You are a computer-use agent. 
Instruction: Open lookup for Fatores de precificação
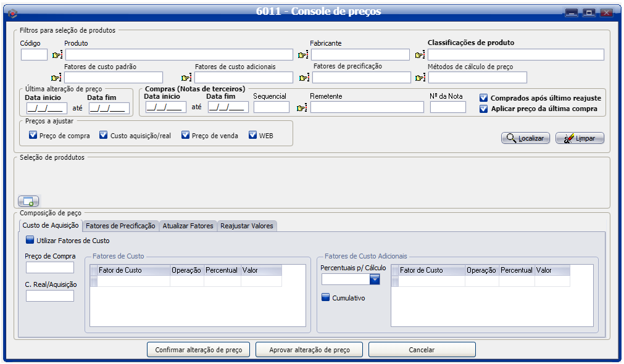click(304, 78)
